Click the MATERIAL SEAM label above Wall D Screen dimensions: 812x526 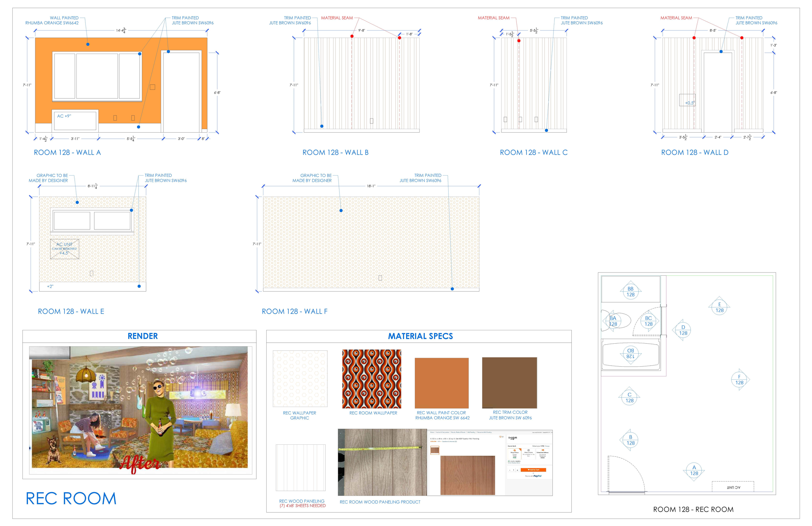tap(676, 18)
